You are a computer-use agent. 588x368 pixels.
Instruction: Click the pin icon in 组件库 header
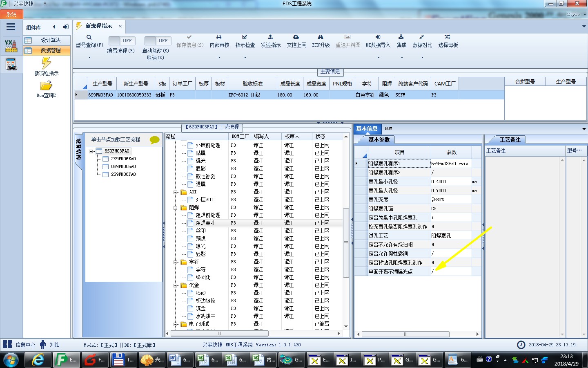coord(65,27)
